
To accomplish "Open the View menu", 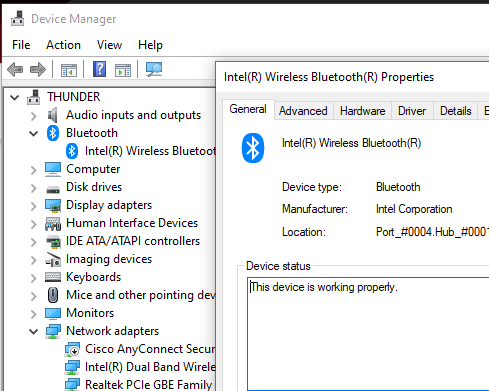I will 109,45.
